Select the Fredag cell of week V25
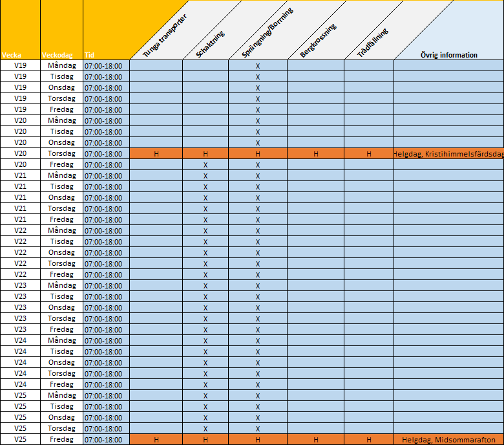The image size is (504, 445). 62,439
